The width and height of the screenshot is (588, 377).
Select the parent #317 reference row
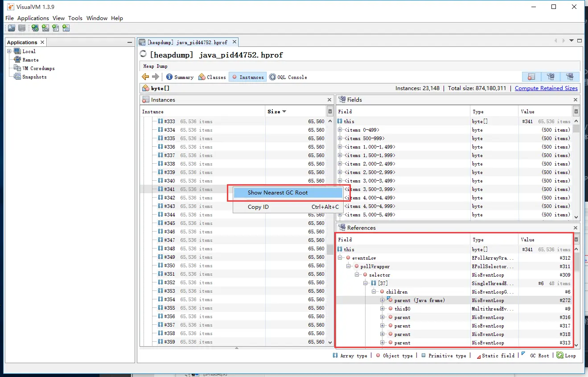point(454,326)
